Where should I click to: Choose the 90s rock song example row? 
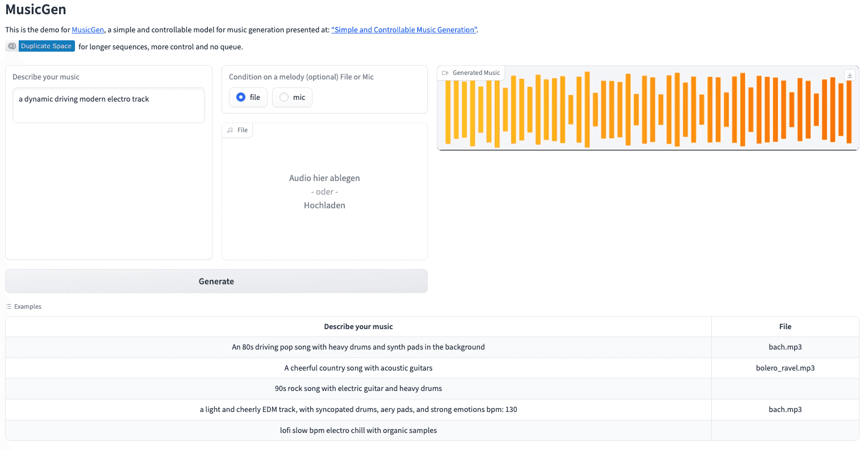pyautogui.click(x=358, y=389)
